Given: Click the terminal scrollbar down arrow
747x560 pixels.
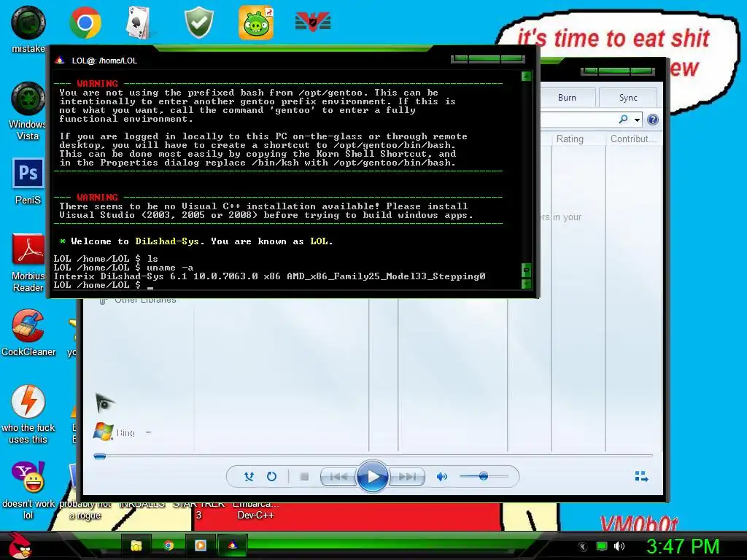Looking at the screenshot, I should pyautogui.click(x=526, y=284).
